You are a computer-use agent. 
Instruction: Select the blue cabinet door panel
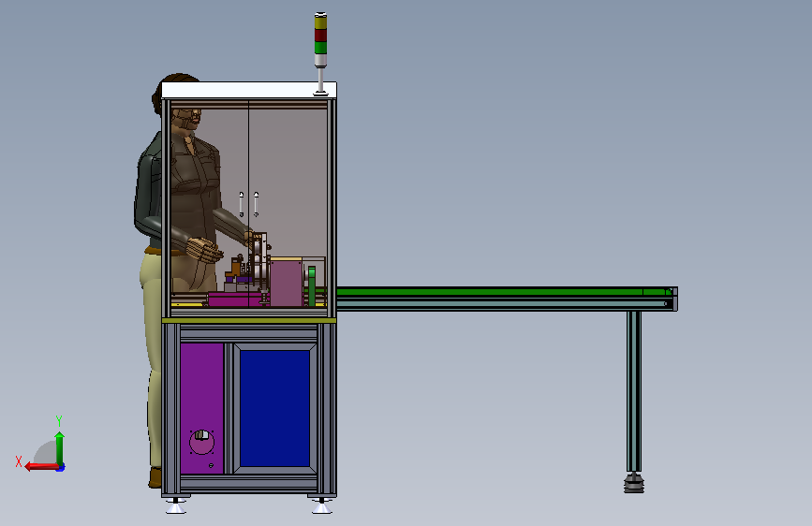click(x=274, y=408)
